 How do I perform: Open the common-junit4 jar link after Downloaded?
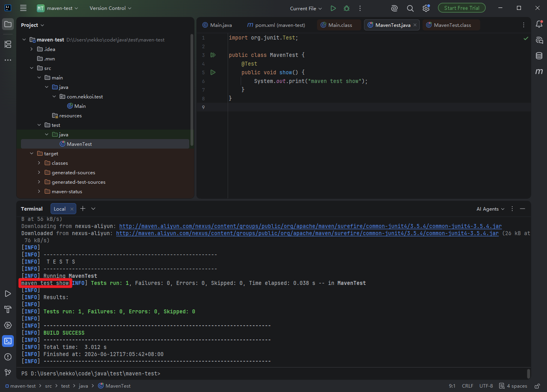[x=307, y=233]
